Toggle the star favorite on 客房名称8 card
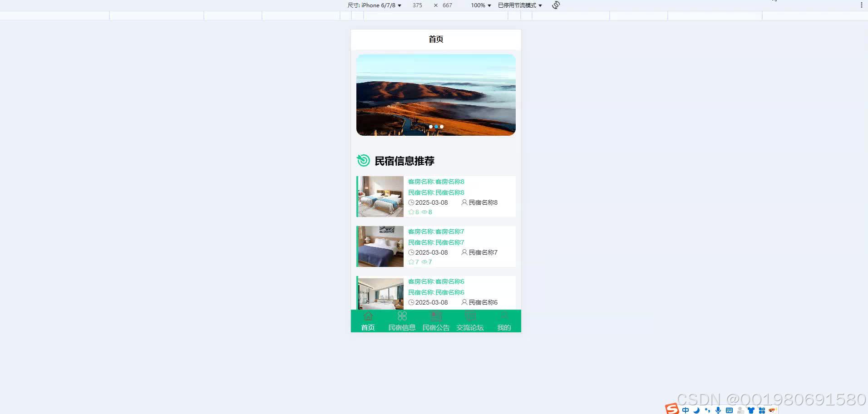 click(x=411, y=212)
